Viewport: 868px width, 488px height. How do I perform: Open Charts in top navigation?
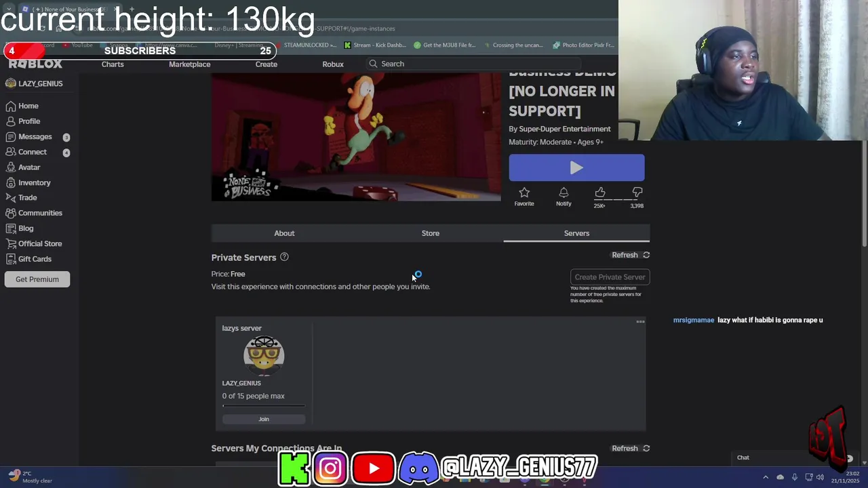click(x=113, y=64)
